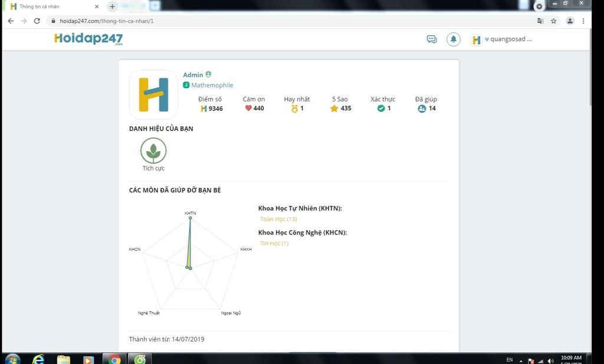Click the H score icon beside 9346
Screen dimensions: 604x364
[203, 109]
